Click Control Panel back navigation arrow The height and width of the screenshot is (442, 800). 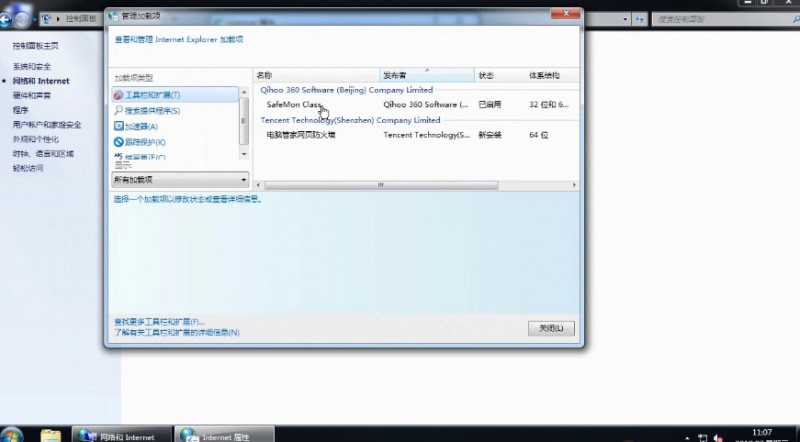(5, 20)
